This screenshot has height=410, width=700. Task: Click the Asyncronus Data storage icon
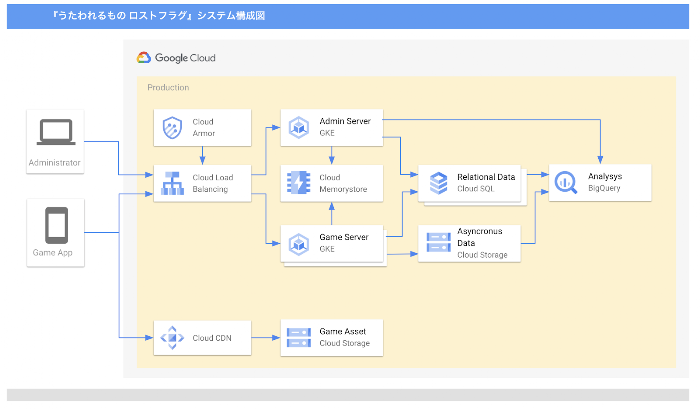(438, 243)
